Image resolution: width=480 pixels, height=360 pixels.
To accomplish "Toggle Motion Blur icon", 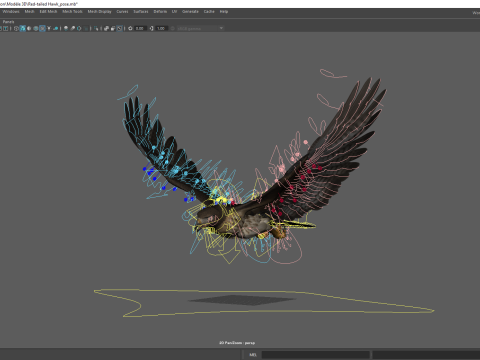I will click(x=72, y=28).
